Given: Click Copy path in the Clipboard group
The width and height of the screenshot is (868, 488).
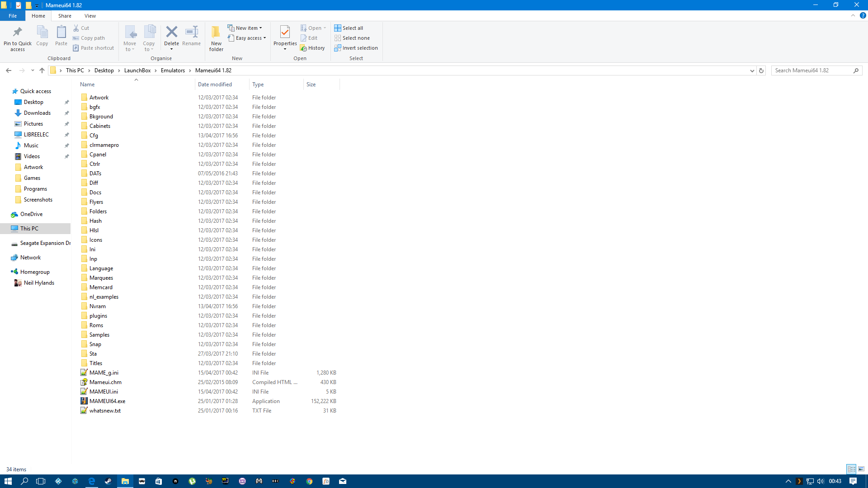Looking at the screenshot, I should coord(89,38).
